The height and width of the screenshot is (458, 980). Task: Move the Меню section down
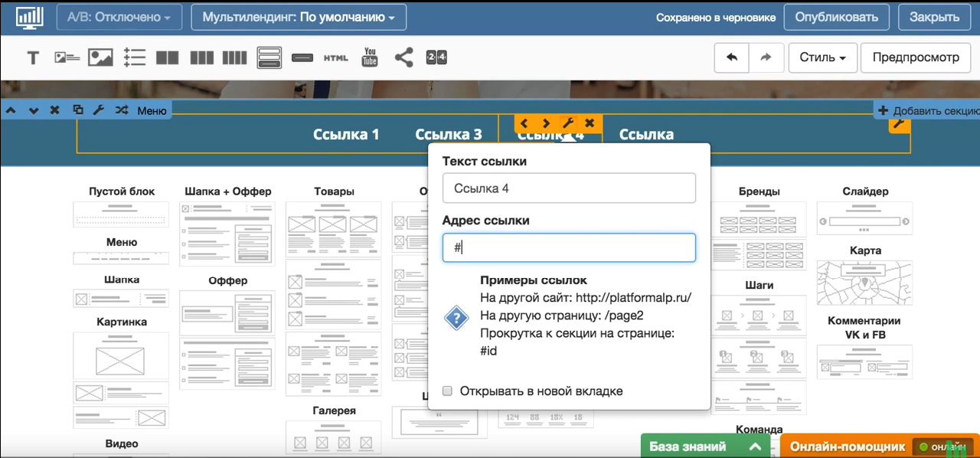[x=33, y=110]
